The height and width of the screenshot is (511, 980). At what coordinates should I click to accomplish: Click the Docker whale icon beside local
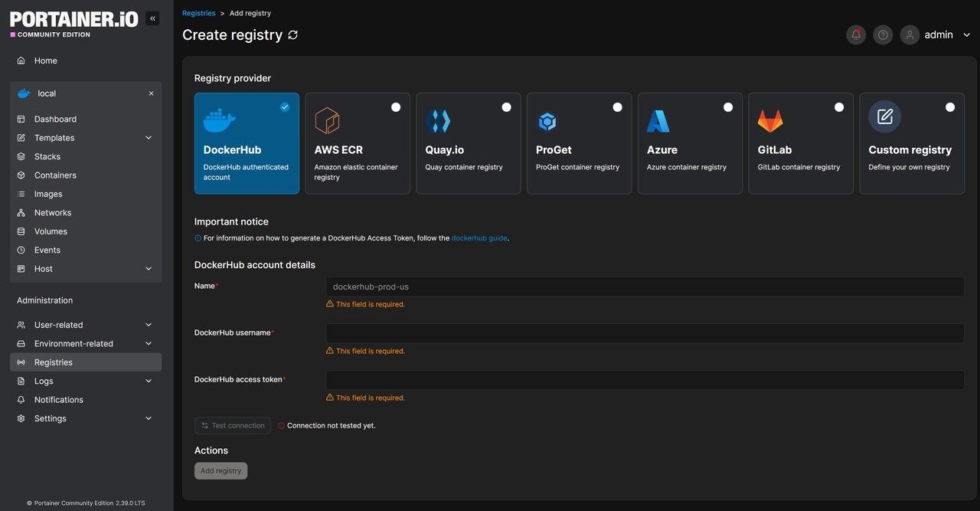pyautogui.click(x=24, y=93)
